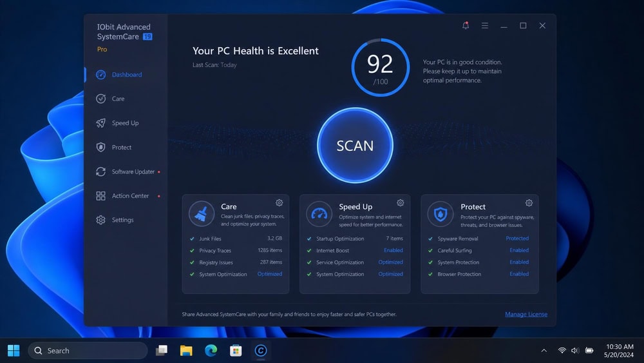Viewport: 644px width, 363px height.
Task: Click the shield icon on Protect card
Action: tap(440, 214)
